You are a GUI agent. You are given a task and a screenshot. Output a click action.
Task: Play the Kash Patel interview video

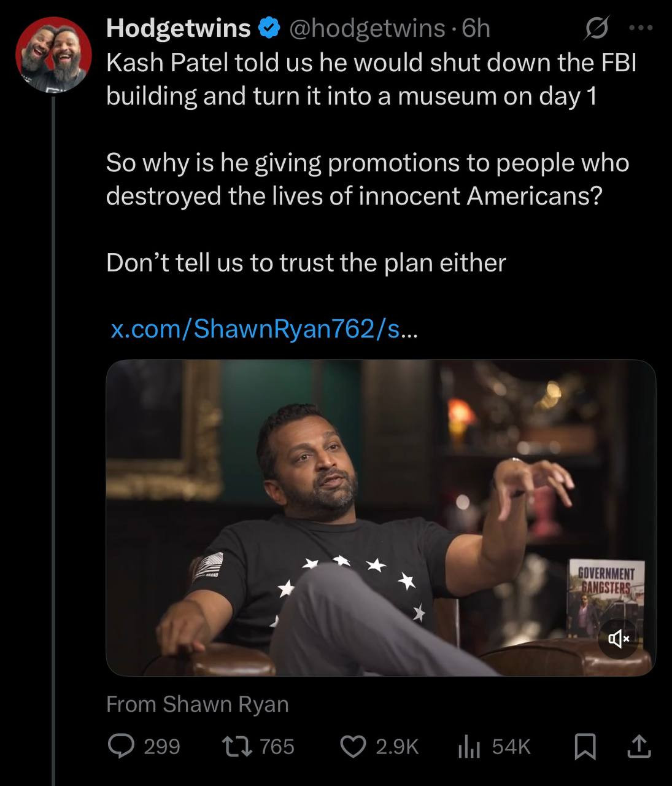click(x=380, y=517)
